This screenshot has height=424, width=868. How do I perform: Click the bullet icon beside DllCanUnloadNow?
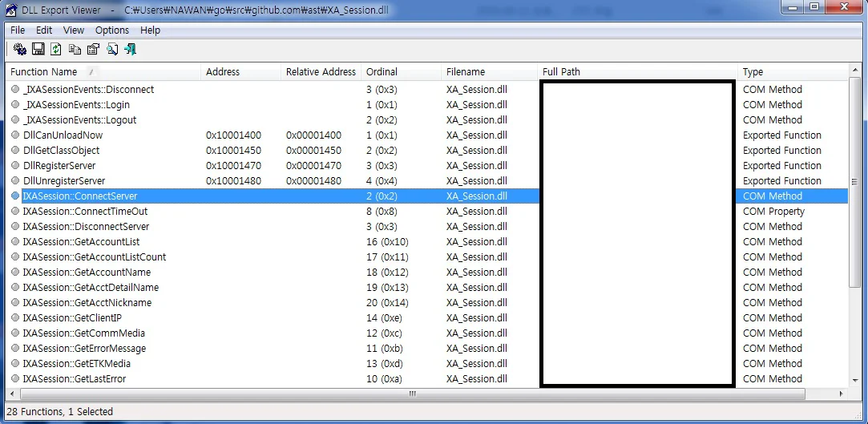click(15, 135)
